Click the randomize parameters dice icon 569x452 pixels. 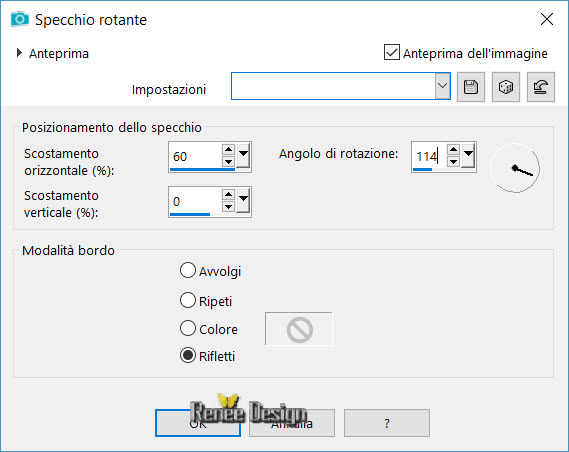(x=505, y=87)
